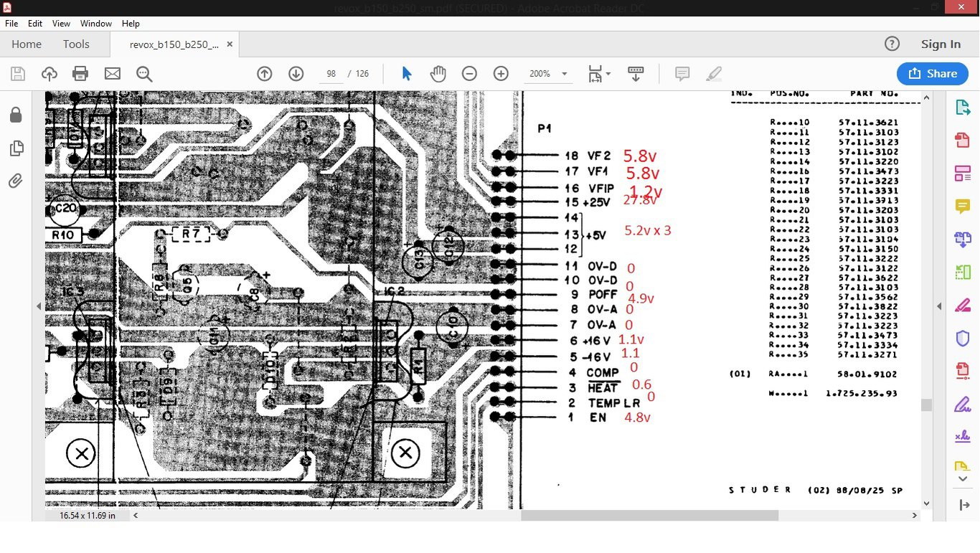Viewport: 980px width, 553px height.
Task: Go to previous page arrow
Action: [x=264, y=74]
